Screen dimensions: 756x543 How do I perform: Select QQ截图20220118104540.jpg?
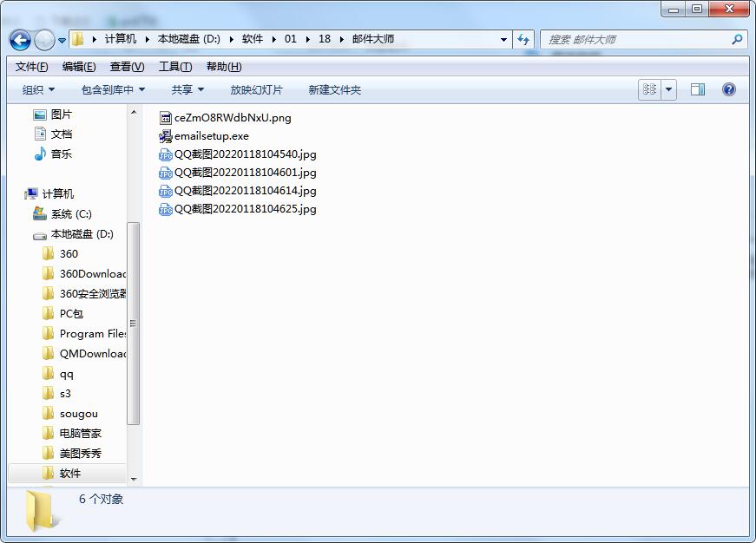[x=244, y=154]
